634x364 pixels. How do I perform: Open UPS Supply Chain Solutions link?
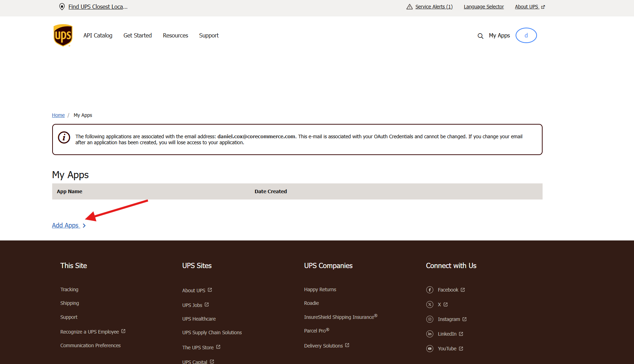tap(212, 332)
